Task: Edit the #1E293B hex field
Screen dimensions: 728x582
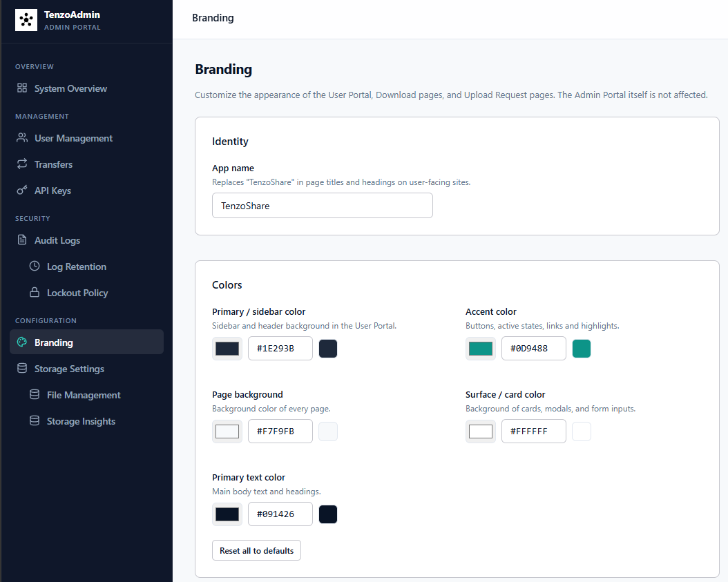Action: coord(280,349)
